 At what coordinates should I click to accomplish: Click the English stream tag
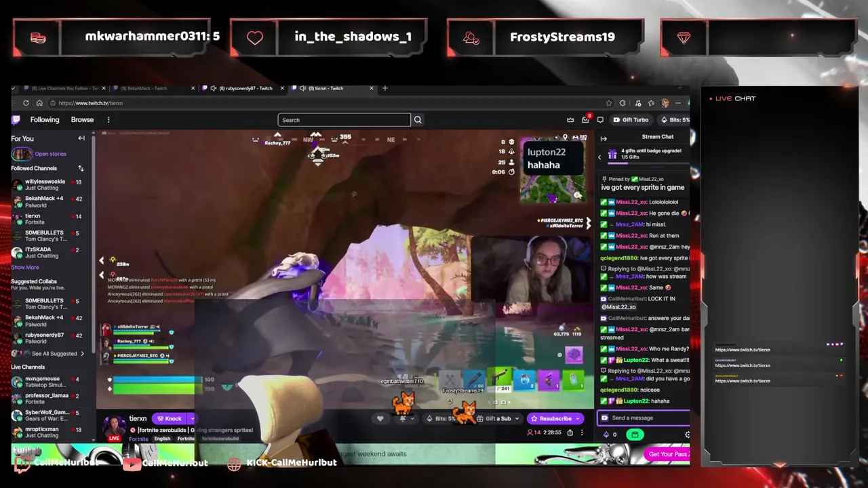tap(162, 439)
